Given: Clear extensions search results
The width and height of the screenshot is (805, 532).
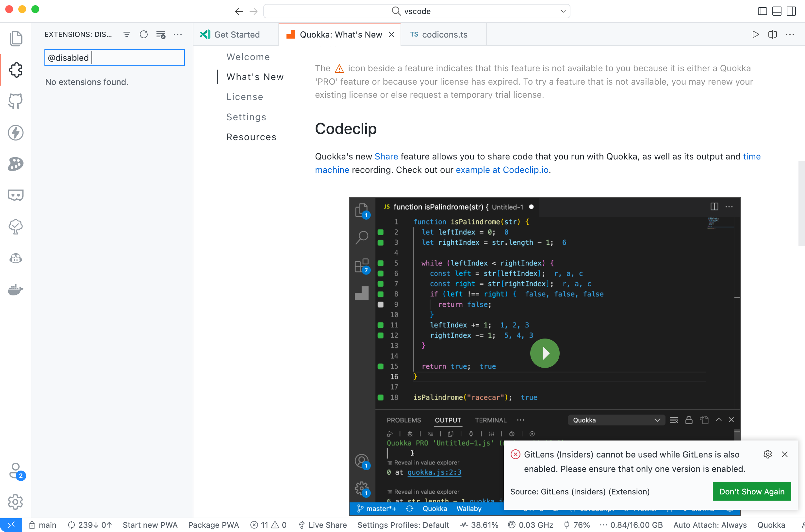Looking at the screenshot, I should click(161, 34).
